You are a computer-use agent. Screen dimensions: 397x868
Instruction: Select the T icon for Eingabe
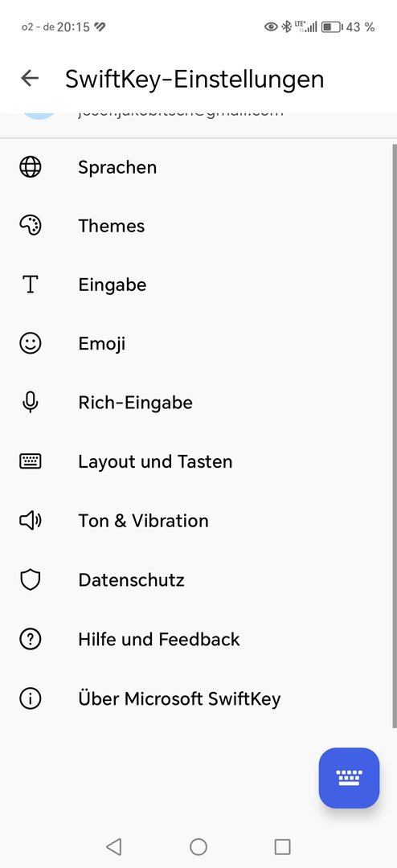pos(30,285)
